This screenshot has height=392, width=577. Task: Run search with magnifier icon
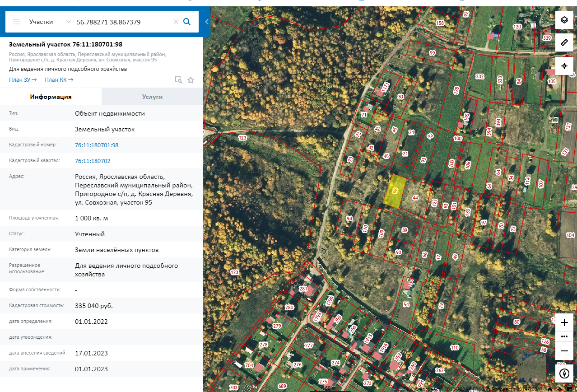(x=187, y=22)
